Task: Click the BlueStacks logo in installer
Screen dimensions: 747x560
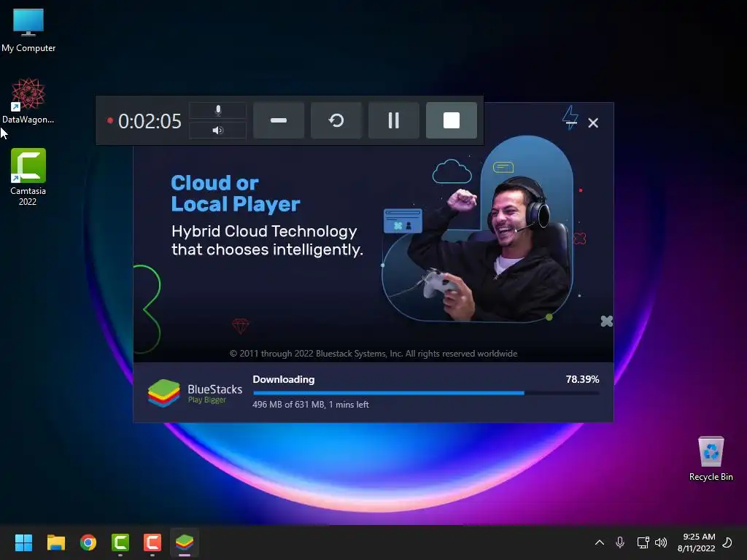Action: point(195,393)
